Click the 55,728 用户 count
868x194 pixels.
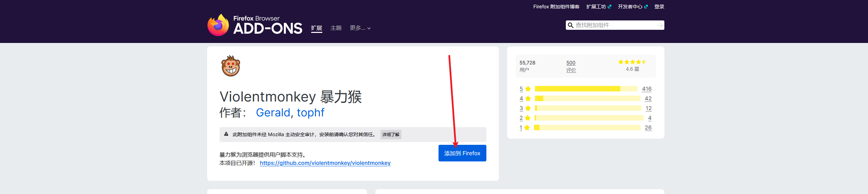pyautogui.click(x=527, y=66)
